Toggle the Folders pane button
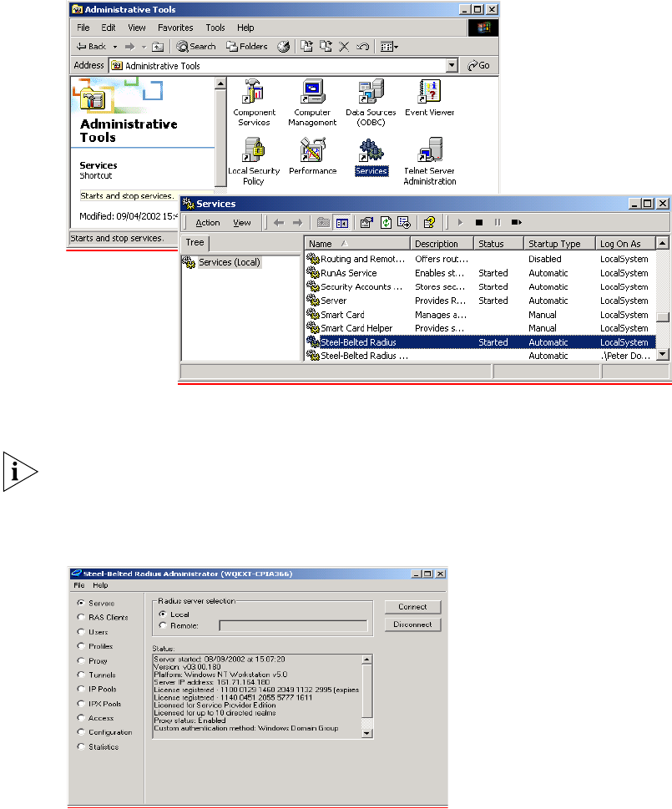 point(247,47)
